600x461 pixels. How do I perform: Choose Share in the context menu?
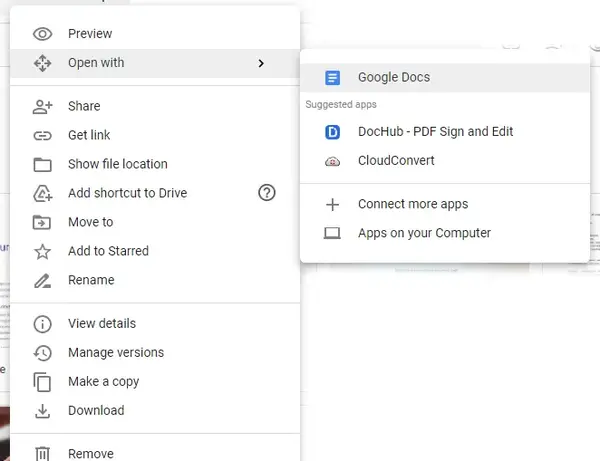tap(155, 106)
